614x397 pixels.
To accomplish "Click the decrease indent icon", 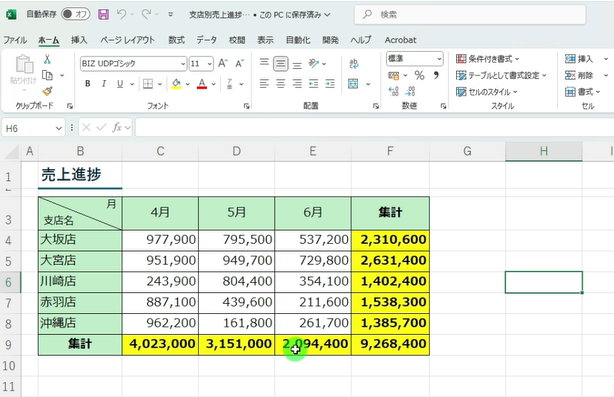I will [314, 84].
